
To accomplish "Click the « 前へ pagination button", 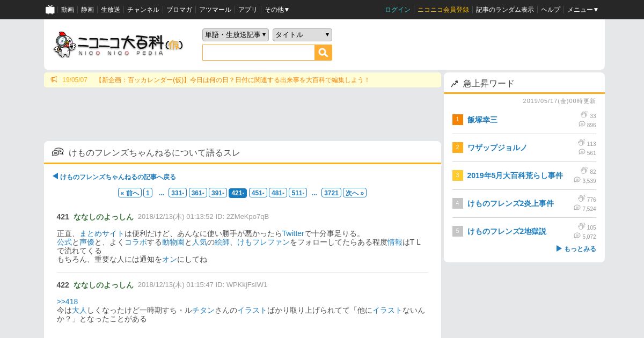I will [130, 193].
